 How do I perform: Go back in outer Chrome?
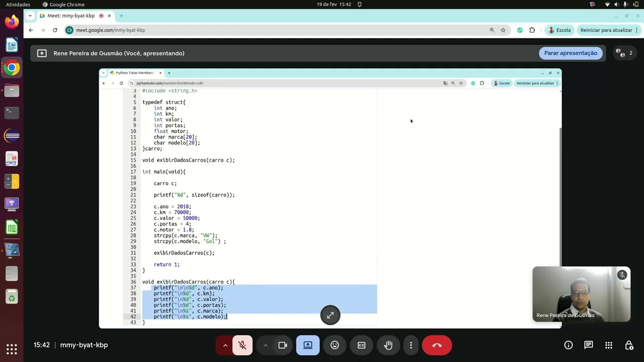point(31,30)
